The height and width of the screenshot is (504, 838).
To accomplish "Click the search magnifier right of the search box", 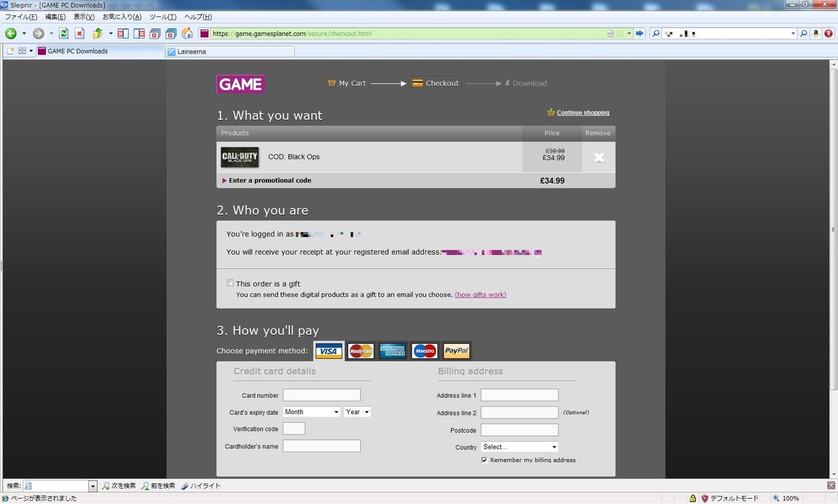I will pyautogui.click(x=804, y=33).
